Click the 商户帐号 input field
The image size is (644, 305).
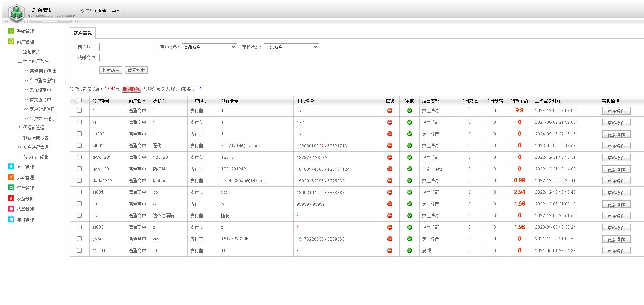pyautogui.click(x=127, y=47)
